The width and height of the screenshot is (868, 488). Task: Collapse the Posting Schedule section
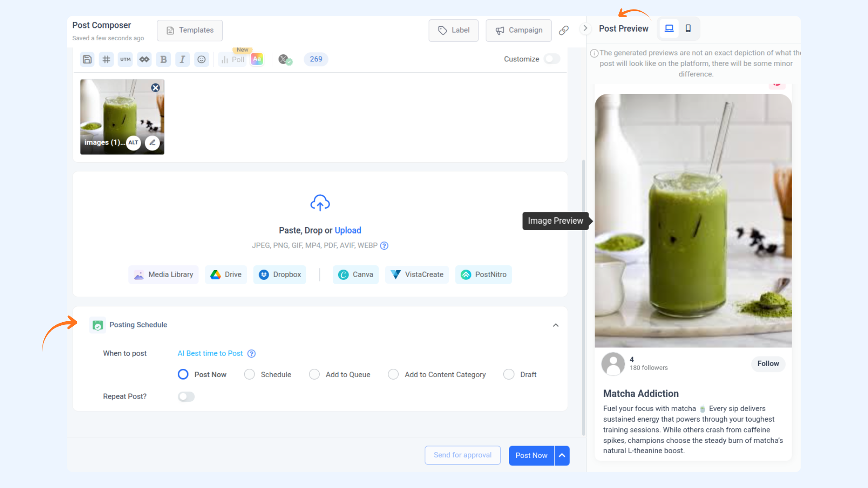(556, 325)
